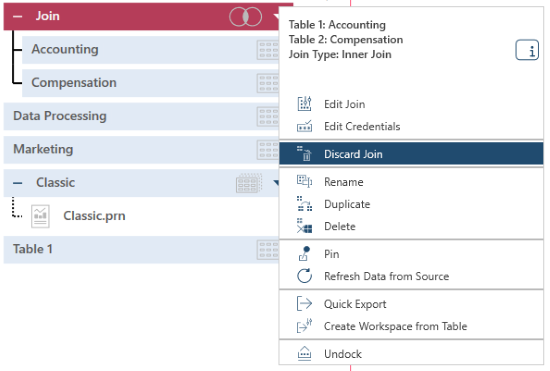Collapse the Classic table node
Viewport: 550px width, 371px height.
click(x=18, y=183)
